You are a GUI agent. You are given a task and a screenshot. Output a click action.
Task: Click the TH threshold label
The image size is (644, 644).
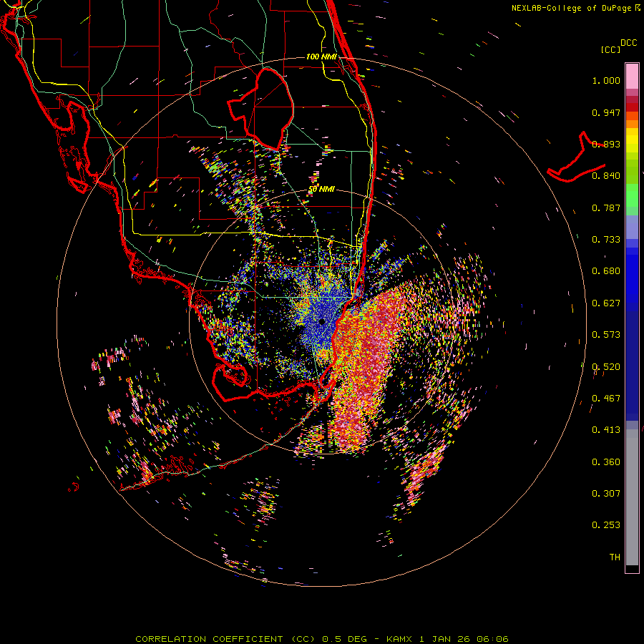click(x=615, y=557)
